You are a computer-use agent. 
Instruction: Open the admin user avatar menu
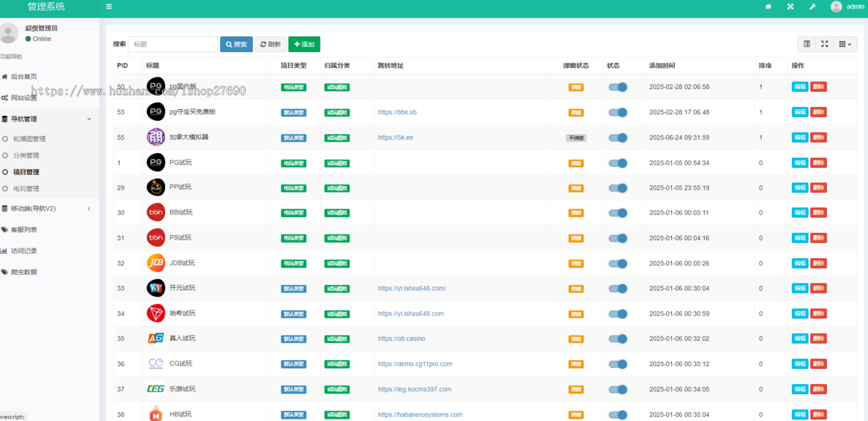click(836, 7)
